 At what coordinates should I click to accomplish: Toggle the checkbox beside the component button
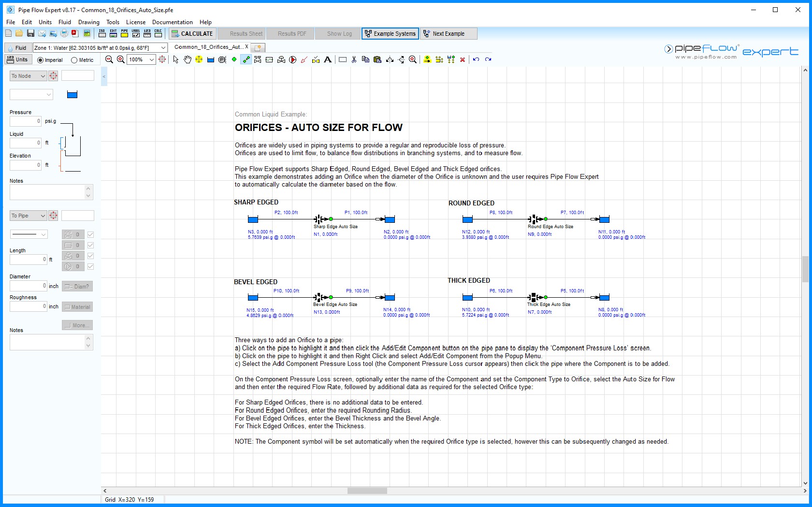90,245
